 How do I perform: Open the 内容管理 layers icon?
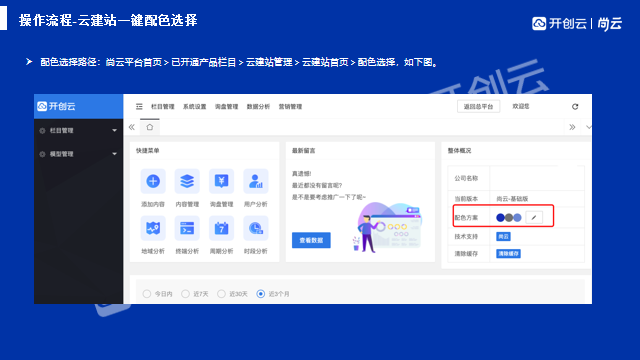tap(187, 181)
